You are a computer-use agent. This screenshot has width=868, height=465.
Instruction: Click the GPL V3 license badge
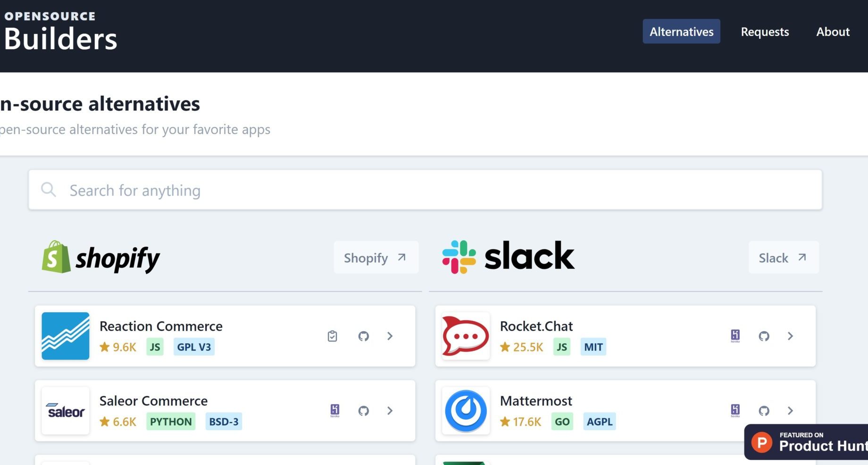(x=194, y=347)
